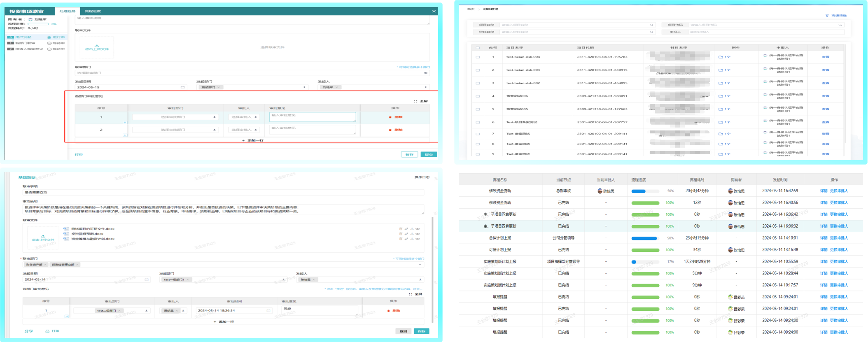Viewport: 868px width, 342px height.
Task: Click 全屏 fullscreen icon in 投资事项联审 dialog
Action: click(x=415, y=101)
